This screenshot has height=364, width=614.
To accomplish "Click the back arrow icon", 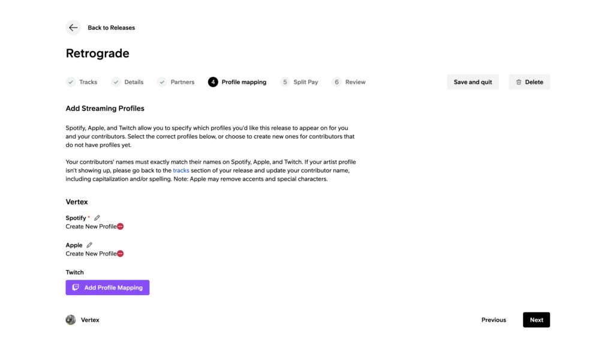I will [x=73, y=28].
